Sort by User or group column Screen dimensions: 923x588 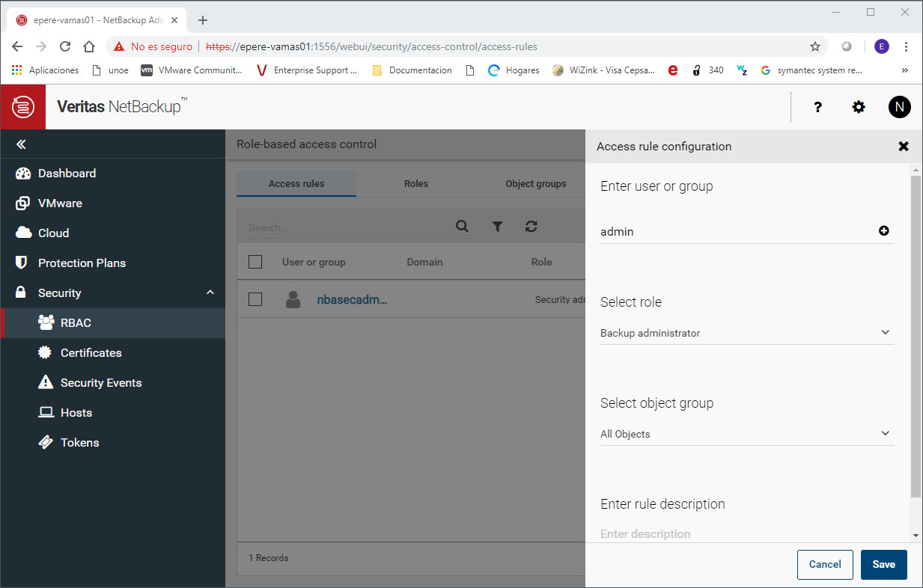pos(314,262)
